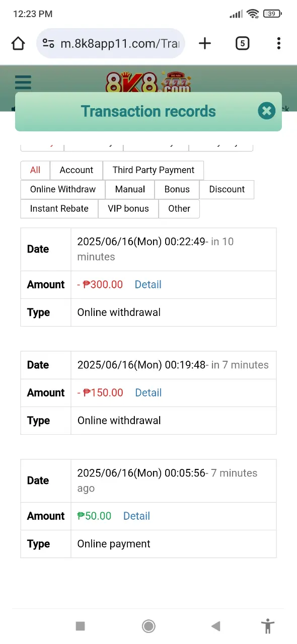
Task: Open the browser three-dot menu
Action: tap(278, 44)
